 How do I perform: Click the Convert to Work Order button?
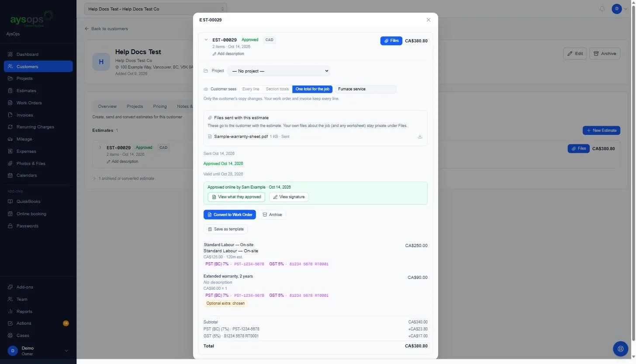tap(230, 215)
